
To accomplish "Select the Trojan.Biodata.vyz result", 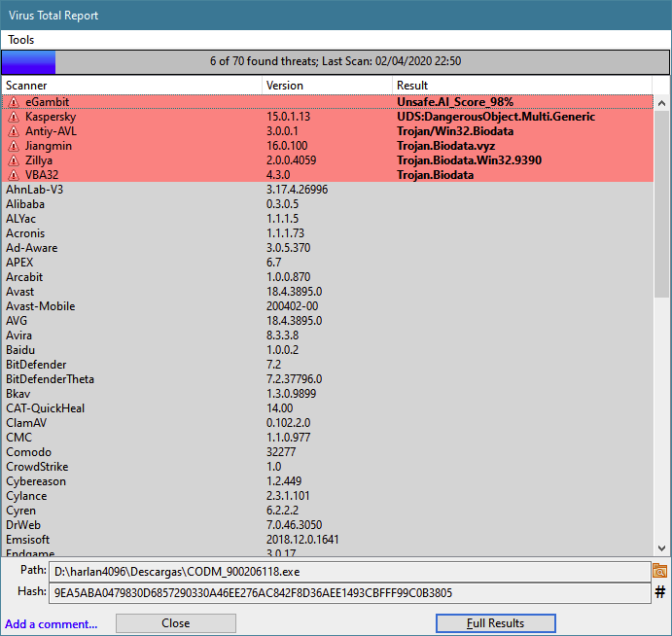I will tap(445, 146).
